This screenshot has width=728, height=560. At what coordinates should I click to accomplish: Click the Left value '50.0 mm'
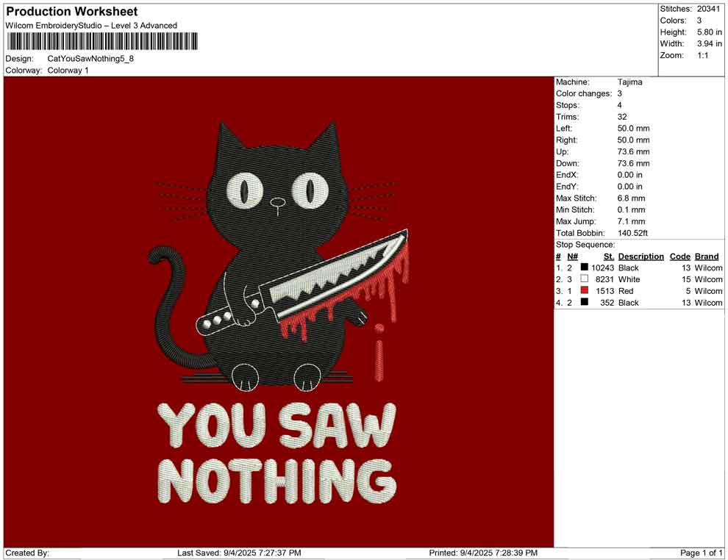tap(633, 129)
